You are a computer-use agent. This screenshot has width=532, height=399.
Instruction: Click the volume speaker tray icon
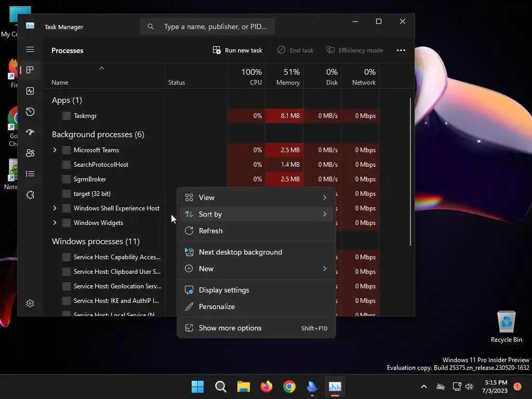click(469, 387)
